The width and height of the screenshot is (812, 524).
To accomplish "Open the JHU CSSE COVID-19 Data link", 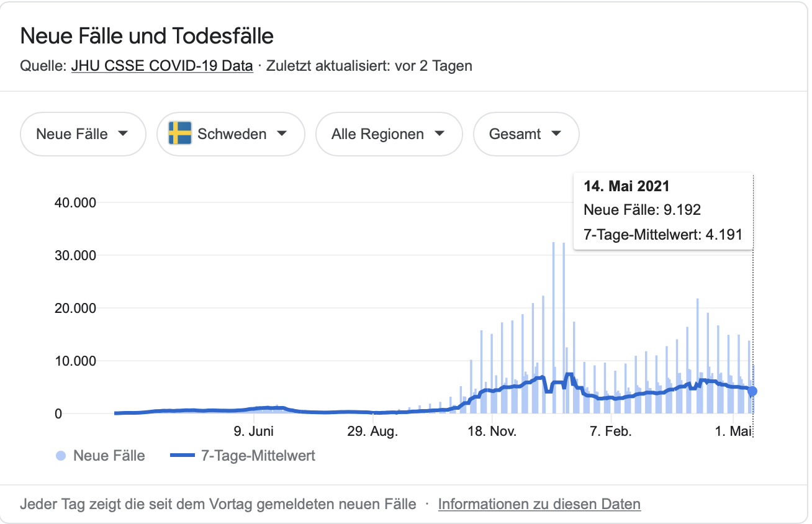I will pyautogui.click(x=162, y=66).
